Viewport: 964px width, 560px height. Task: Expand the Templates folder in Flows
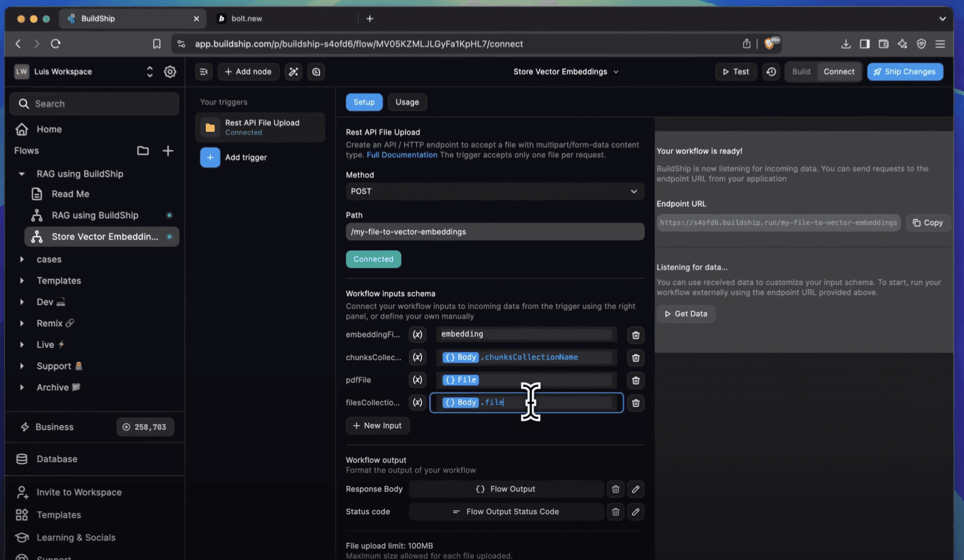(x=21, y=281)
